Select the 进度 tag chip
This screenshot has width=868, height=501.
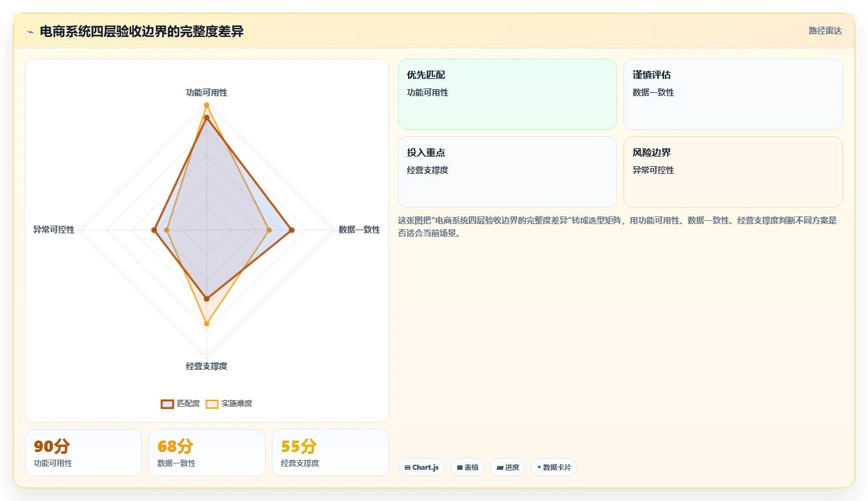click(508, 467)
